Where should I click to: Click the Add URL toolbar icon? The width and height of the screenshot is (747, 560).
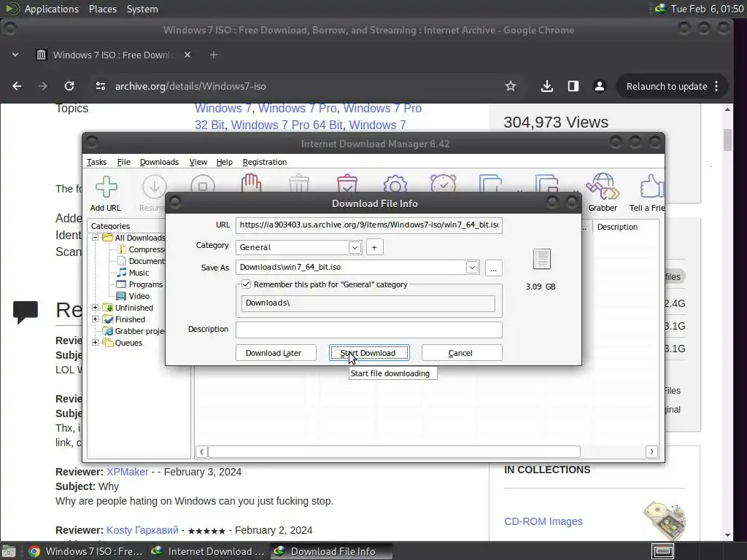pyautogui.click(x=106, y=187)
